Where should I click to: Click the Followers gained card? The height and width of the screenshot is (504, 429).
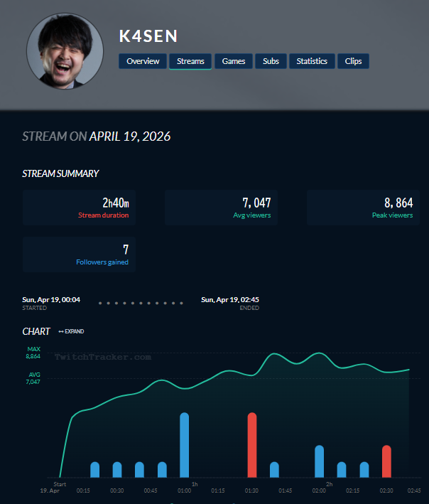pos(79,254)
